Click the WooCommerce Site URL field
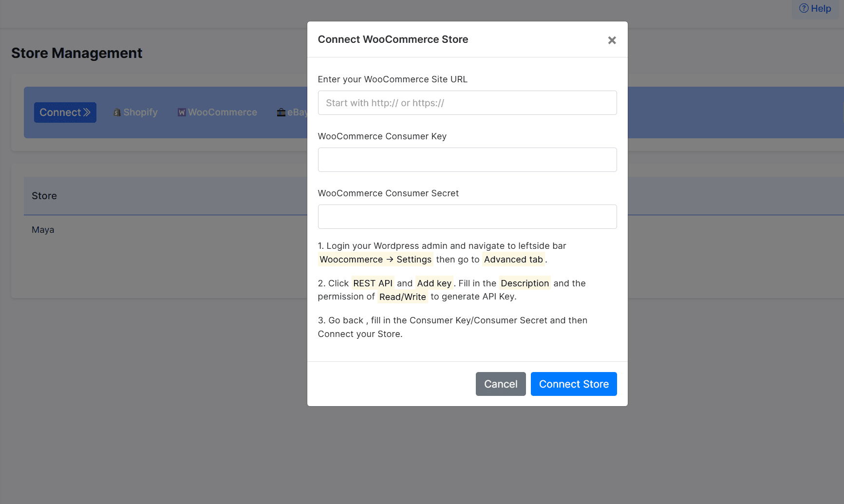The height and width of the screenshot is (504, 844). click(467, 103)
